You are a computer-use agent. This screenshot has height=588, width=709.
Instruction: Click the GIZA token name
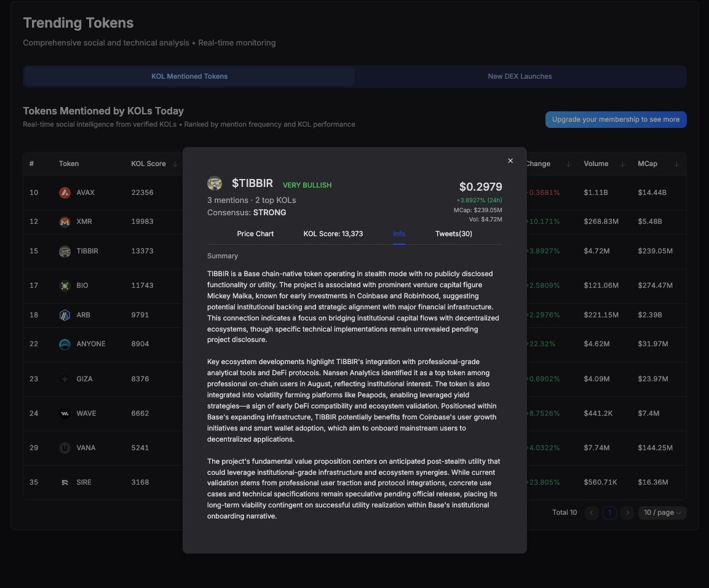[85, 379]
